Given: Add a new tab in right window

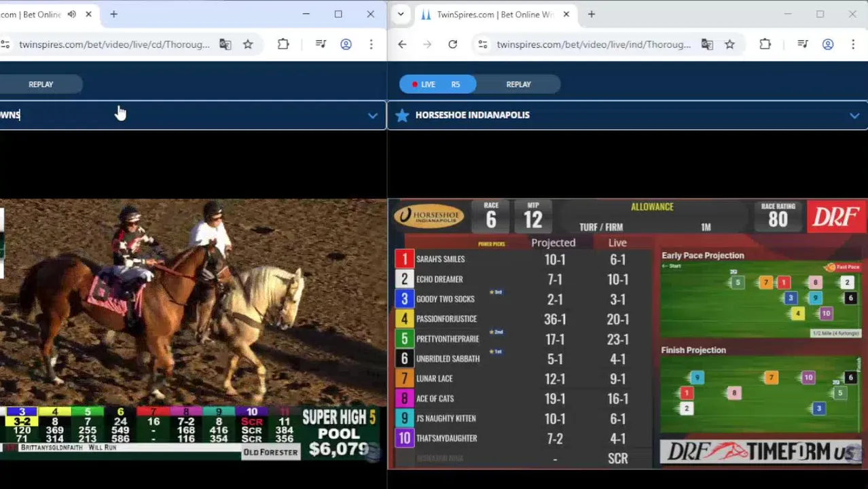Looking at the screenshot, I should [x=591, y=14].
